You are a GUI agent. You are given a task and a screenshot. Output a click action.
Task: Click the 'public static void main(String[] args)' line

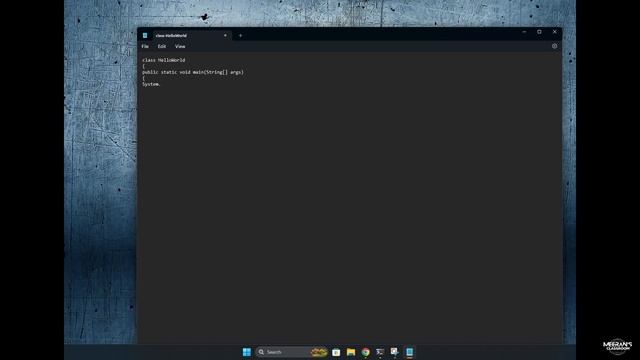coord(193,72)
